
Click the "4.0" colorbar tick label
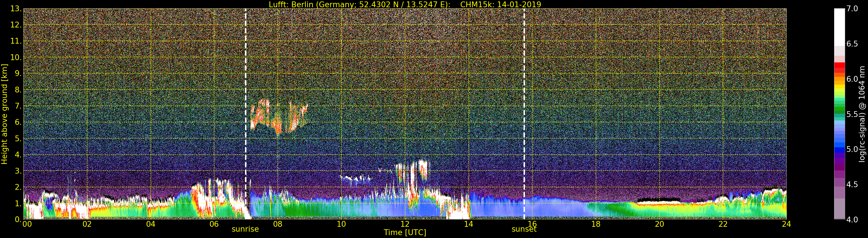tap(852, 220)
